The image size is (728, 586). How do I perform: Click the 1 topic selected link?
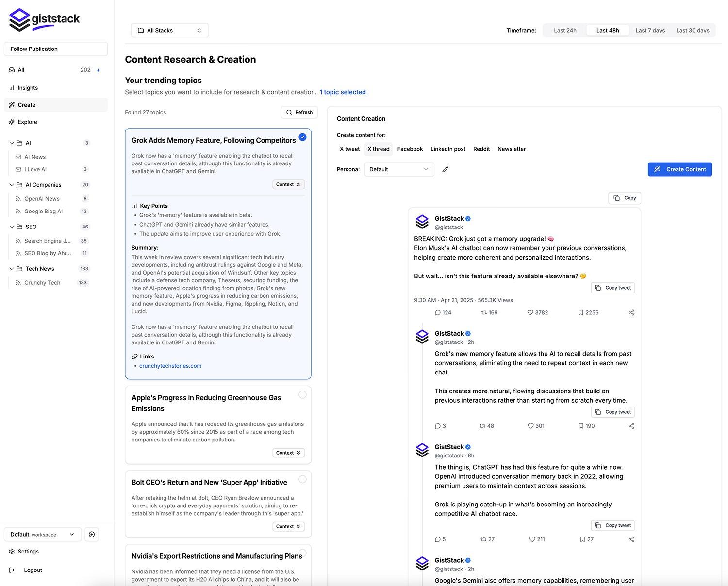[343, 92]
